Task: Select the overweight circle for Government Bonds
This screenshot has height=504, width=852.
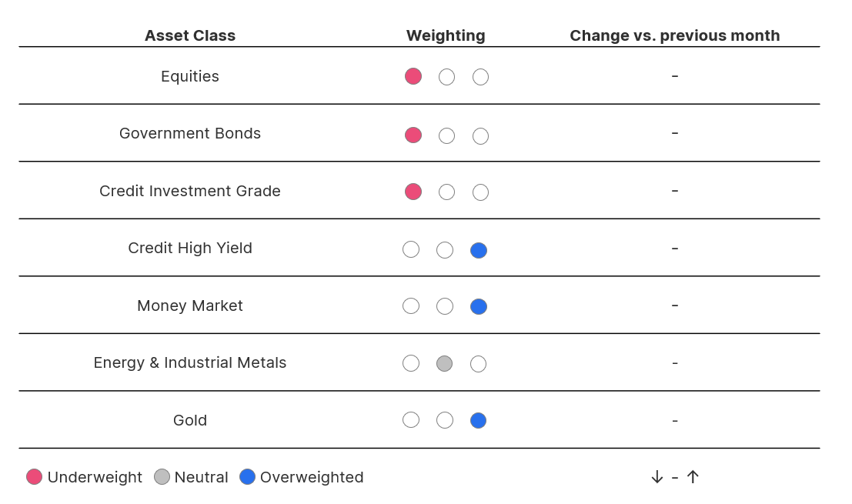Action: pyautogui.click(x=480, y=136)
